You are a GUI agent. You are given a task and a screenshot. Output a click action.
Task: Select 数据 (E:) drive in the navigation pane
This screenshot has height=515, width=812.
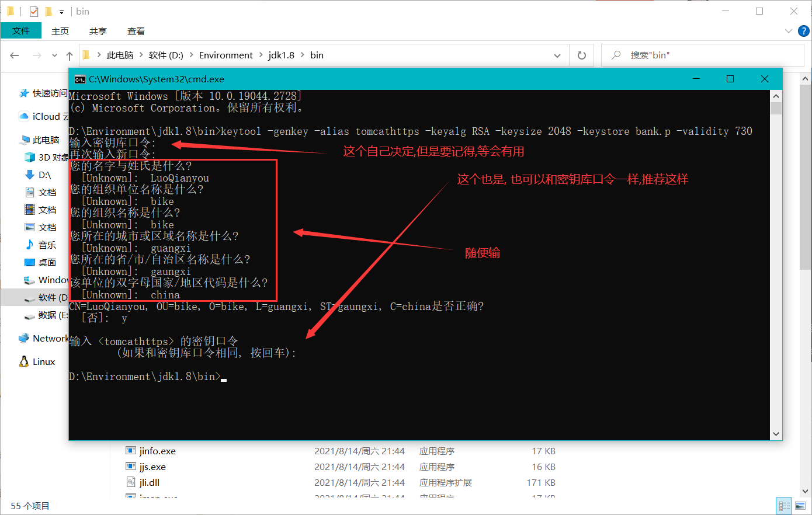click(47, 315)
